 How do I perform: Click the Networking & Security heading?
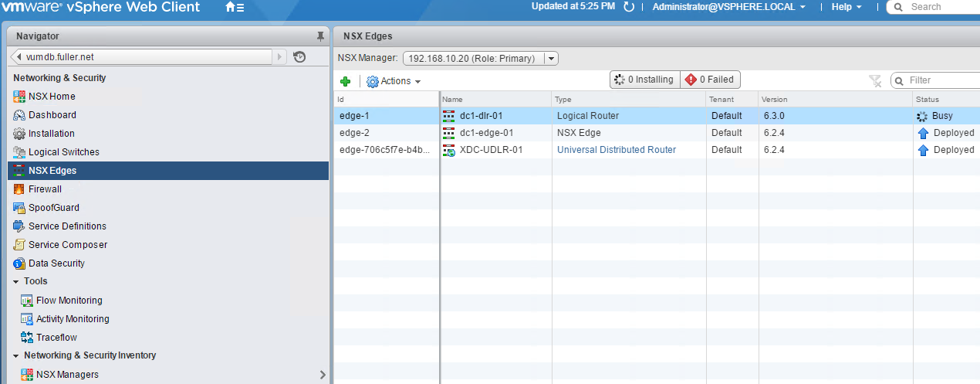(59, 78)
